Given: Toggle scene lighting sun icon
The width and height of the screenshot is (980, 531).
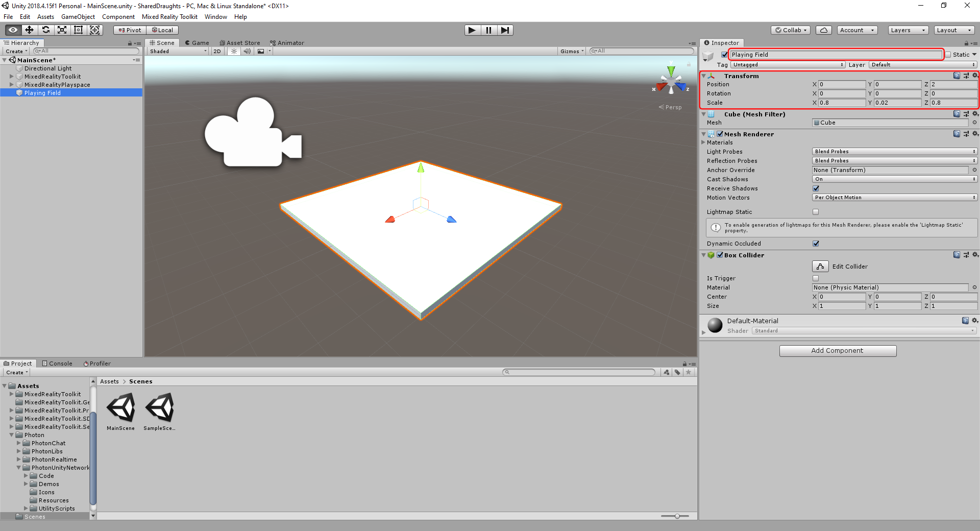Looking at the screenshot, I should pyautogui.click(x=234, y=51).
